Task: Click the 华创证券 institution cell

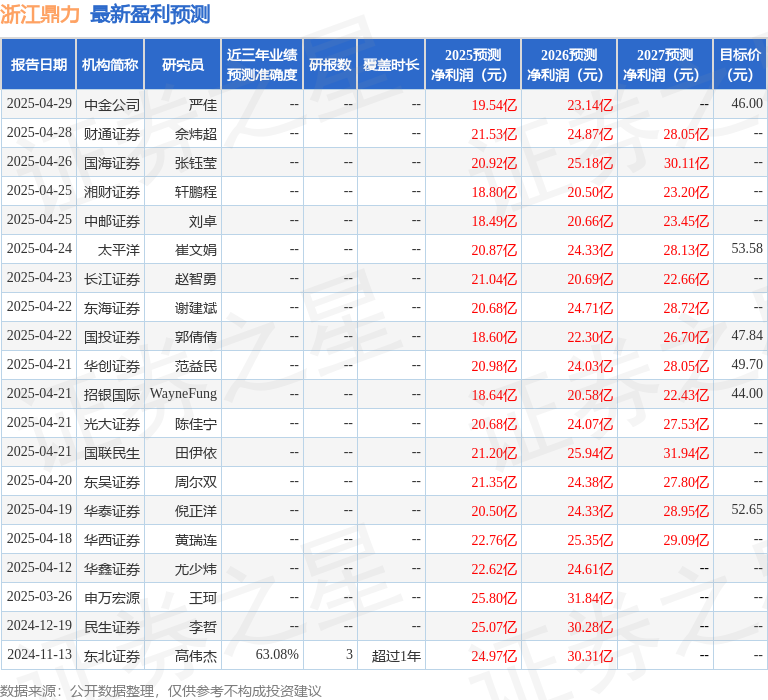Action: click(112, 366)
